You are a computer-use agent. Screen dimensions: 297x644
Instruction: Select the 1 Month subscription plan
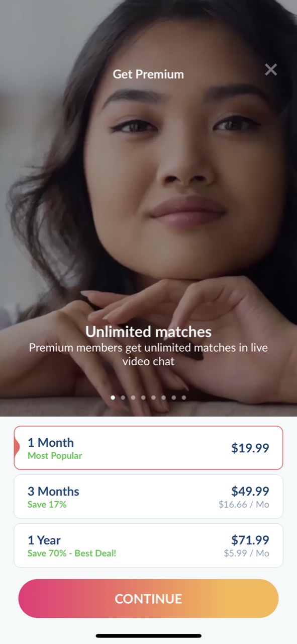(x=148, y=448)
